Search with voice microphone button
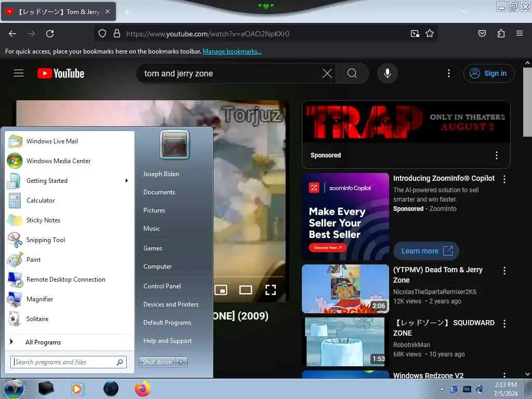 (388, 73)
